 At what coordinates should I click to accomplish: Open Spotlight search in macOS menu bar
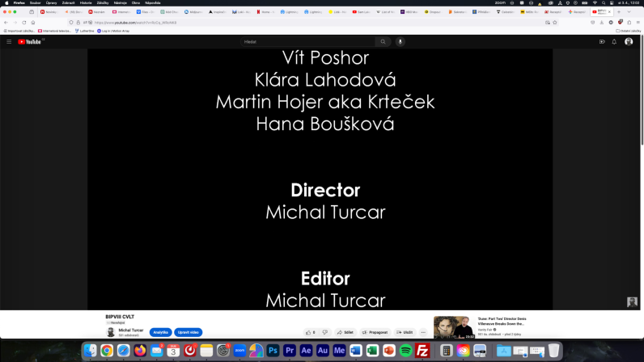pos(604,3)
